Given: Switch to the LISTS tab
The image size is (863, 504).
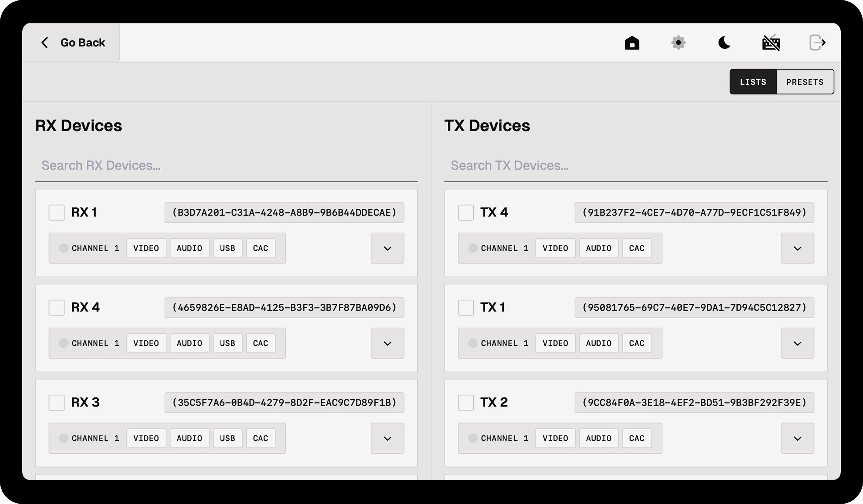Looking at the screenshot, I should pyautogui.click(x=753, y=82).
